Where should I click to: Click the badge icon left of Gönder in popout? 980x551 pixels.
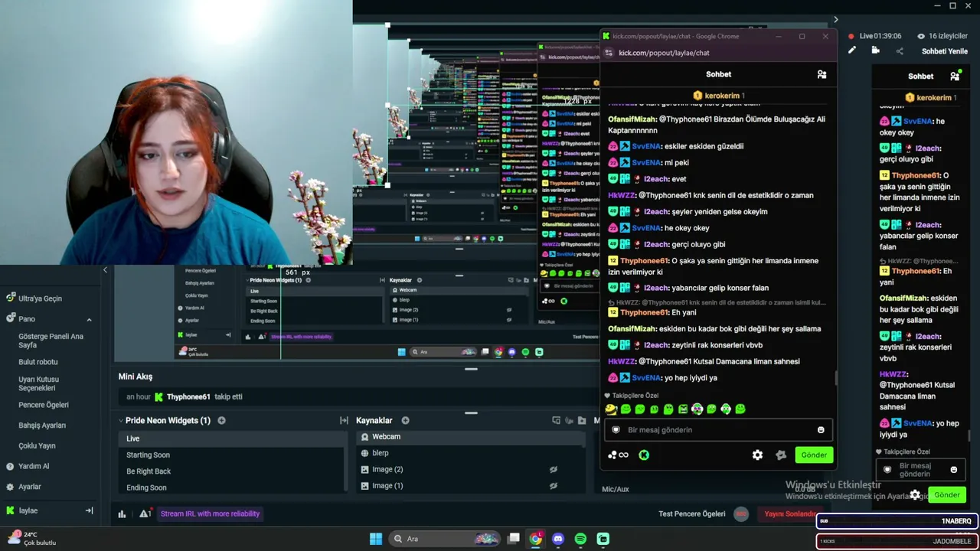(x=781, y=455)
